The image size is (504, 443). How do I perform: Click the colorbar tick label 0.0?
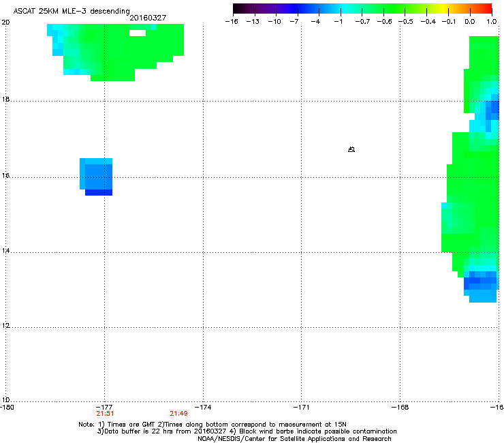pos(470,22)
